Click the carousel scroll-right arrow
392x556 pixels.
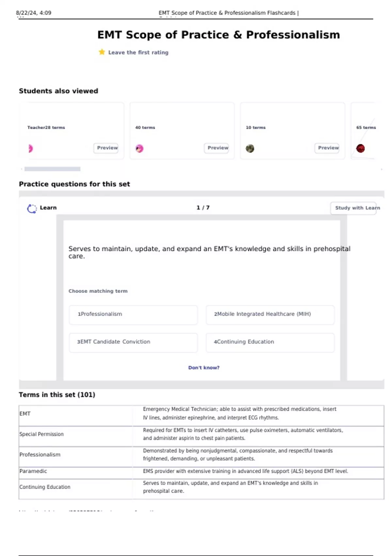click(x=382, y=169)
